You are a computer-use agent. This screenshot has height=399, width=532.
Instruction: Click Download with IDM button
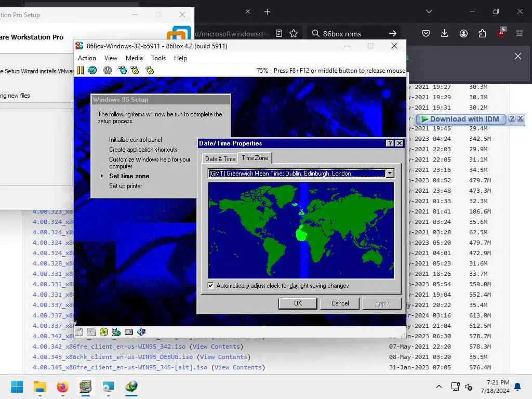coord(461,119)
